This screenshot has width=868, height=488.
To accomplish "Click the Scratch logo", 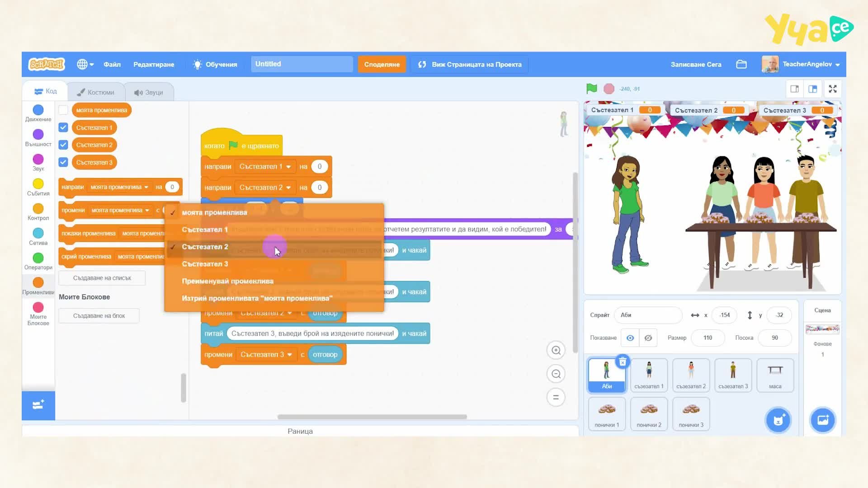I will (x=47, y=64).
